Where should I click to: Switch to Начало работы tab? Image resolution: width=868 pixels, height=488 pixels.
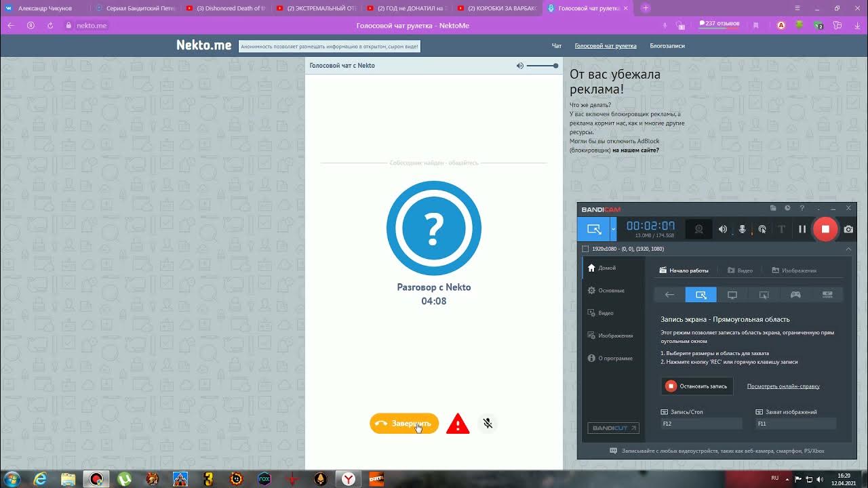click(684, 270)
